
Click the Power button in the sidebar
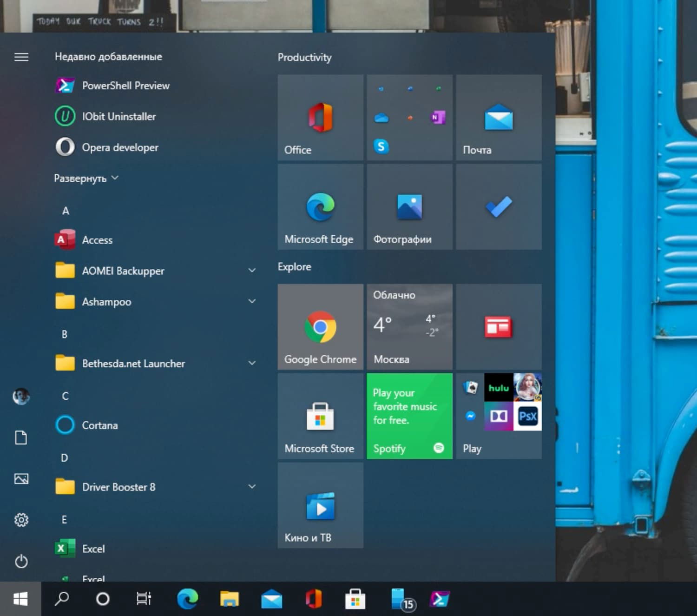point(21,562)
